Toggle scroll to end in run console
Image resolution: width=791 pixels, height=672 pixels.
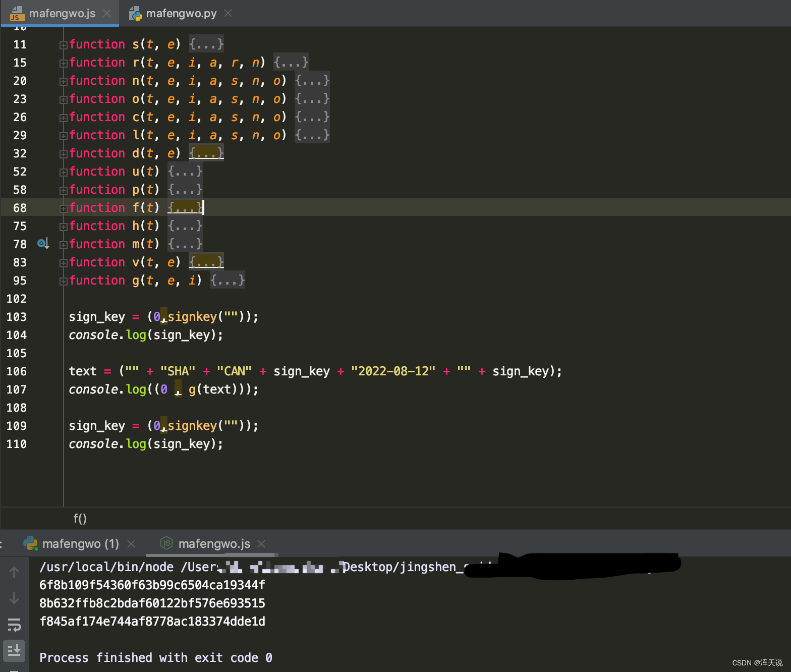tap(14, 650)
